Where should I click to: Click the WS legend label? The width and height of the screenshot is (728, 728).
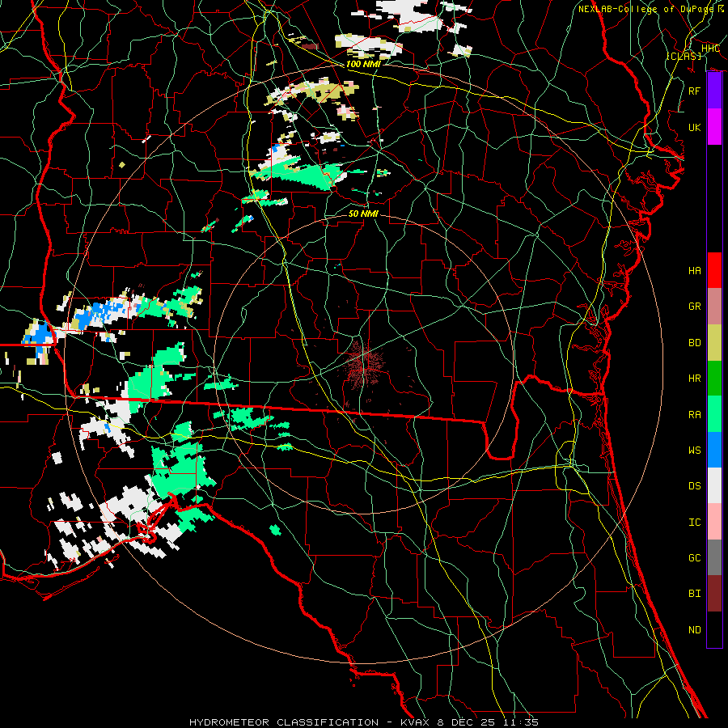point(695,450)
